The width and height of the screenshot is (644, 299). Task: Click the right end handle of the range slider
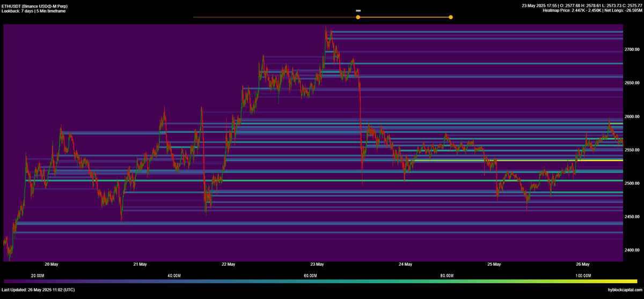click(x=451, y=17)
